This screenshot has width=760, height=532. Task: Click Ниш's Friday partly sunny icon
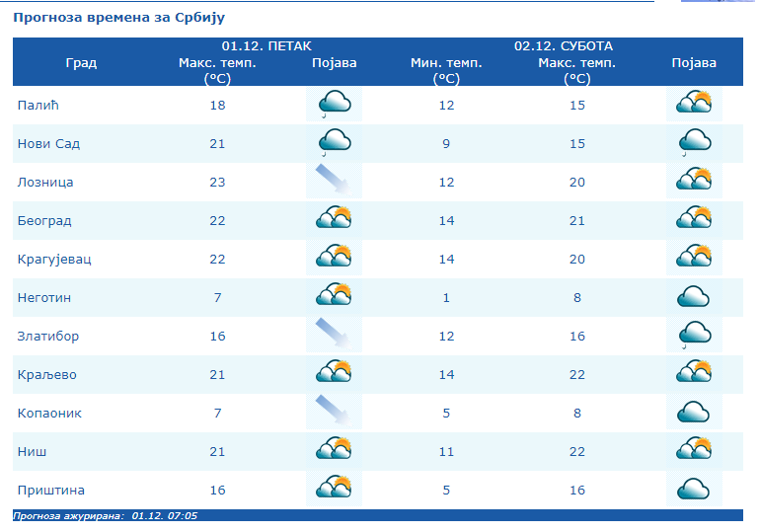coord(334,451)
